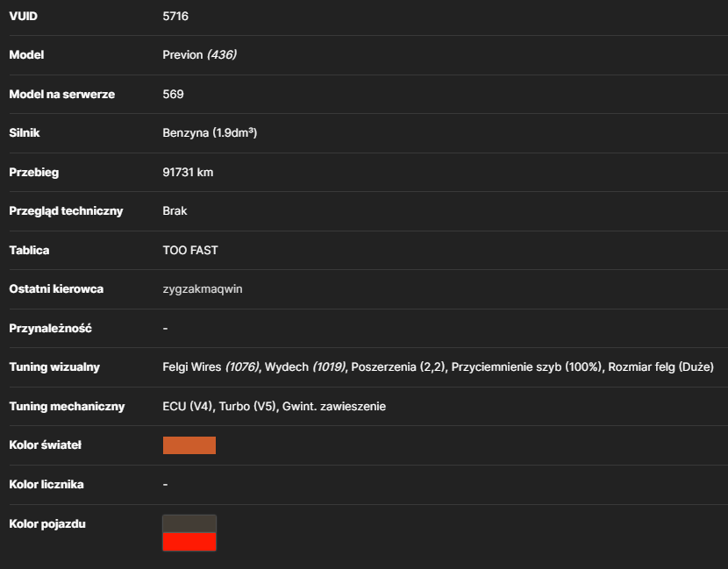Click the server model value 569
This screenshot has width=728, height=569.
coord(173,94)
